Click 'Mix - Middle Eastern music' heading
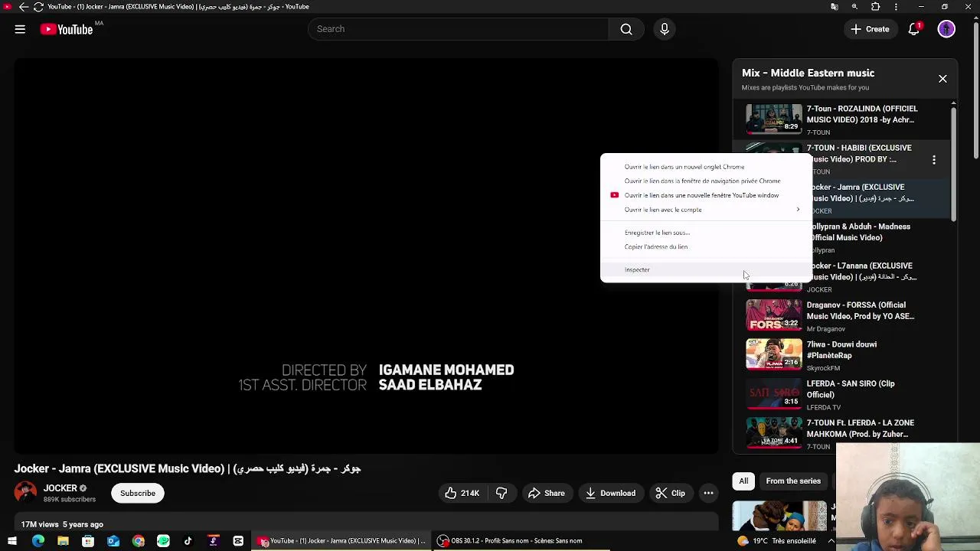 tap(808, 73)
